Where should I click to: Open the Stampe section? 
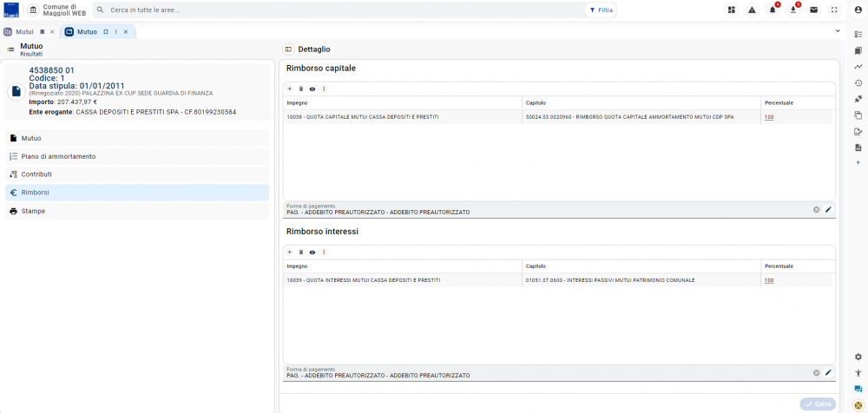(x=137, y=211)
